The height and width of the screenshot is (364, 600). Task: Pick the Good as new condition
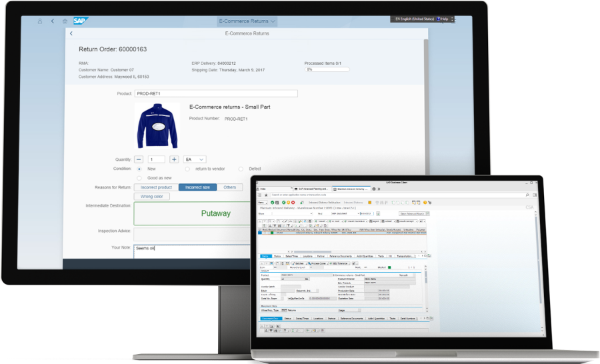pyautogui.click(x=139, y=178)
